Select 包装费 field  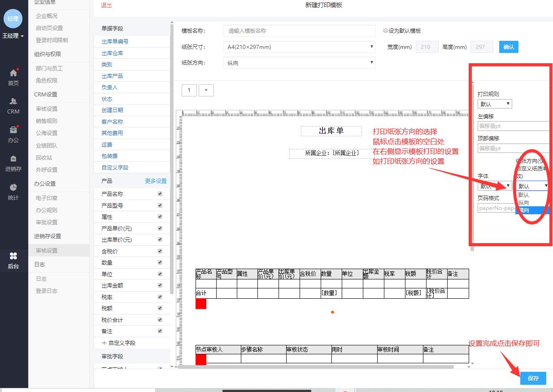tap(109, 156)
